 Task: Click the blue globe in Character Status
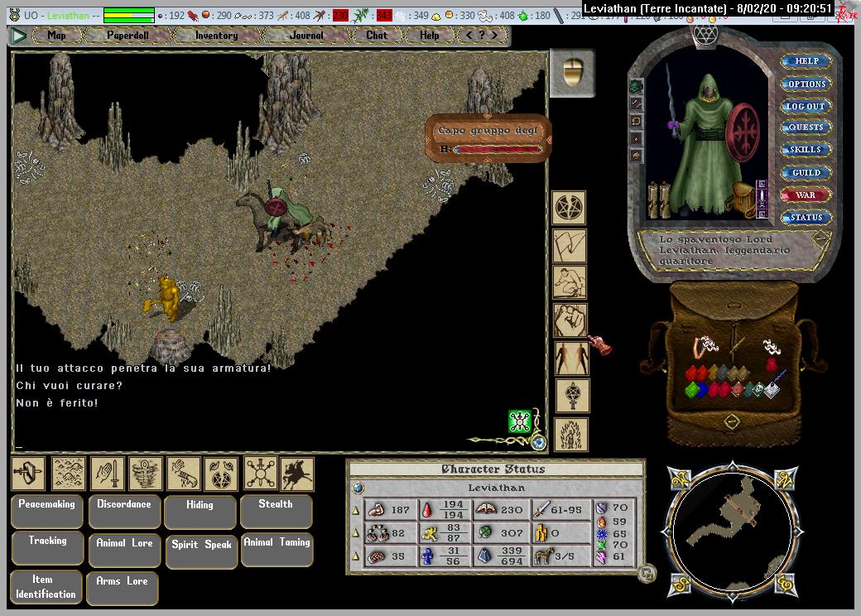(x=358, y=488)
